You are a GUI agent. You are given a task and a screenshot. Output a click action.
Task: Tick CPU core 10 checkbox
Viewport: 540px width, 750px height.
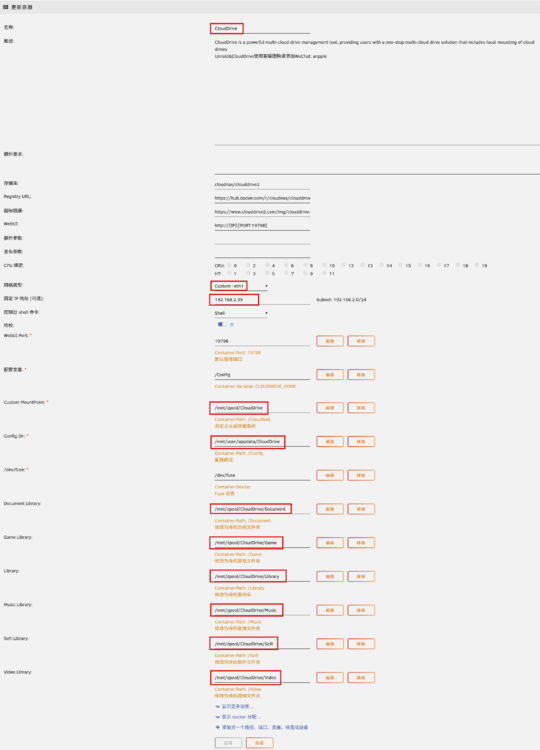(324, 265)
